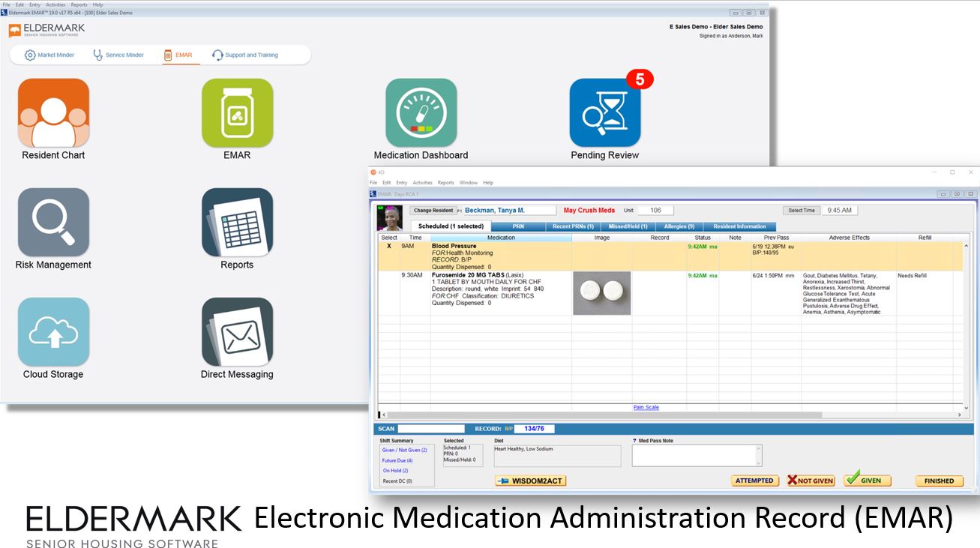Sort by the Medication column header

tap(501, 238)
